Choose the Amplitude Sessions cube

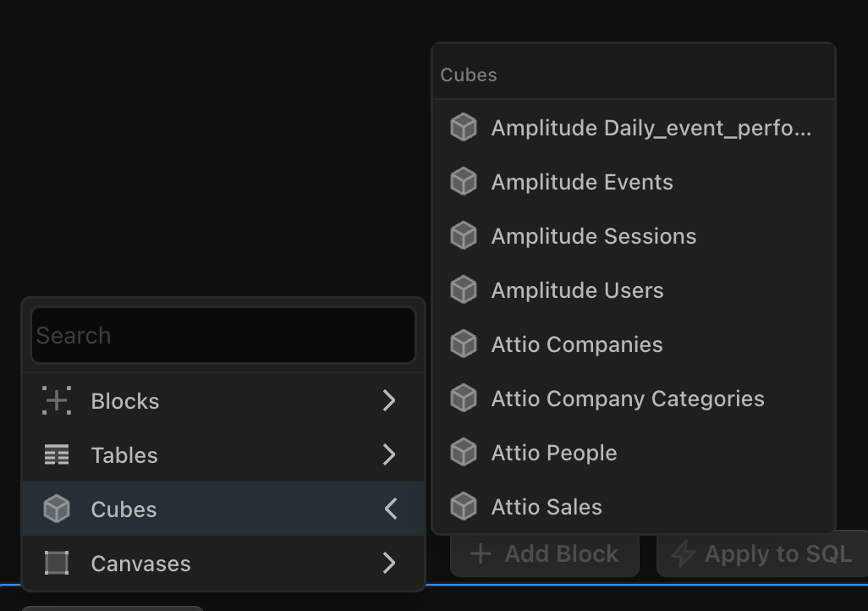point(634,236)
